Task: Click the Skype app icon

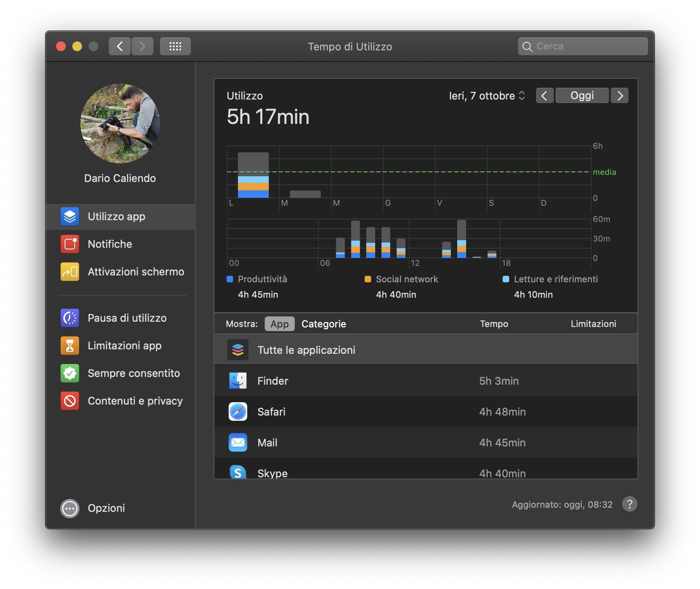Action: [x=238, y=472]
